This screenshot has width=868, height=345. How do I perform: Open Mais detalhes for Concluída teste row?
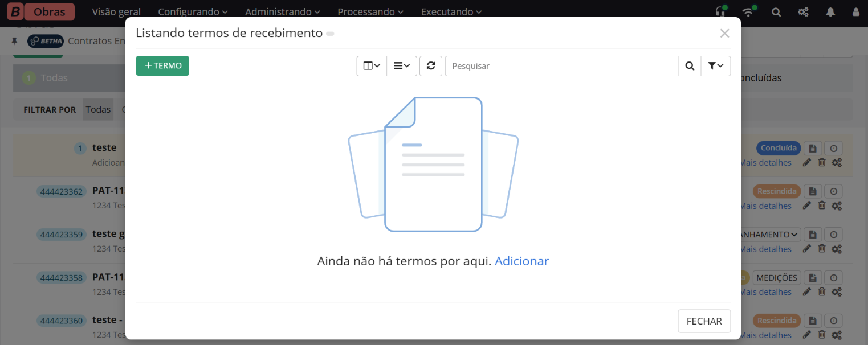point(765,163)
